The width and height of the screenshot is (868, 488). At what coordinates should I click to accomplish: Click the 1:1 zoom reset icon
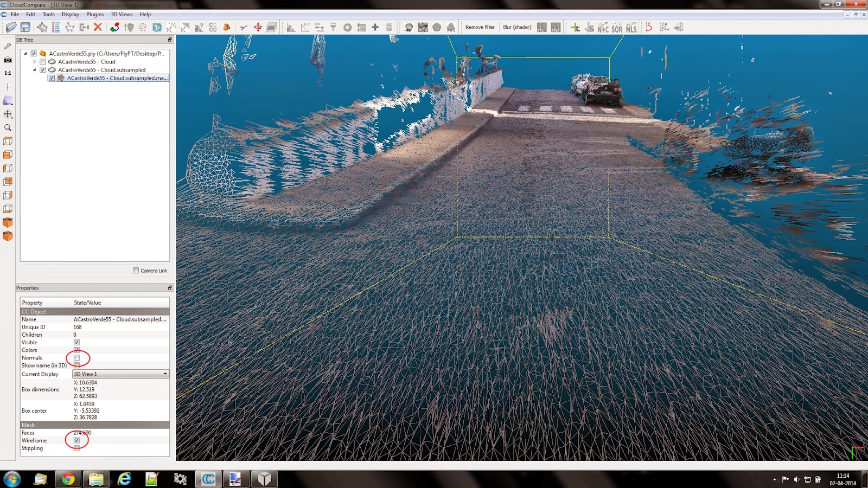point(8,73)
